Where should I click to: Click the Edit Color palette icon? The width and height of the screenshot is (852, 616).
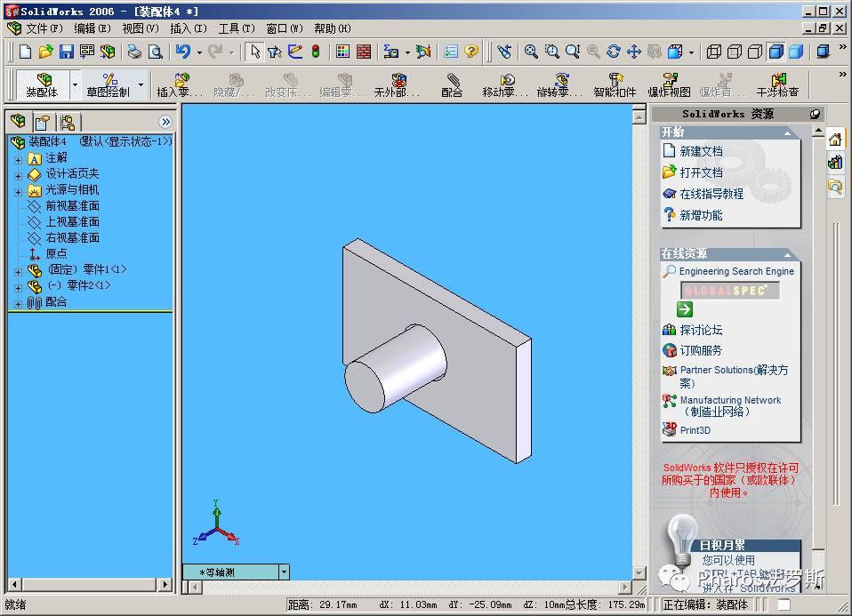coord(342,52)
